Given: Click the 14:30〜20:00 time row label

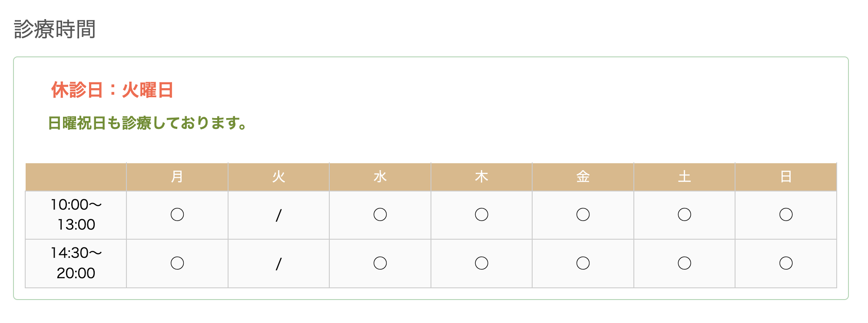Looking at the screenshot, I should 76,263.
